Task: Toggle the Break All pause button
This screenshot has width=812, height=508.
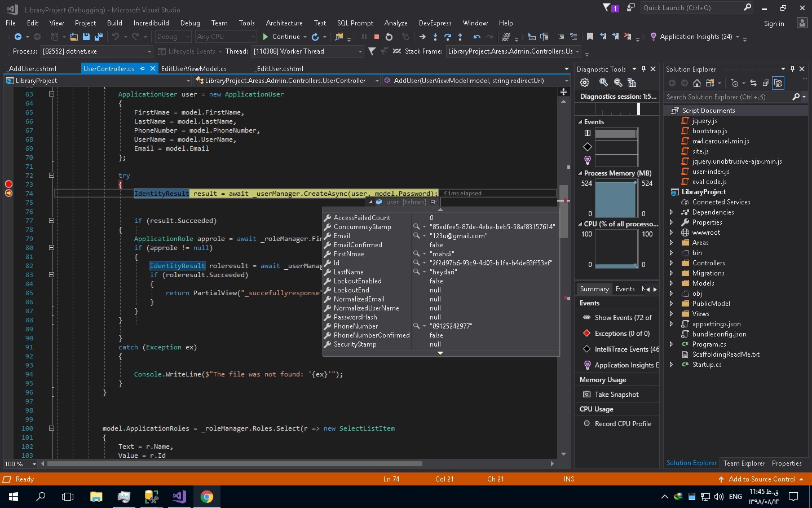Action: (x=364, y=37)
